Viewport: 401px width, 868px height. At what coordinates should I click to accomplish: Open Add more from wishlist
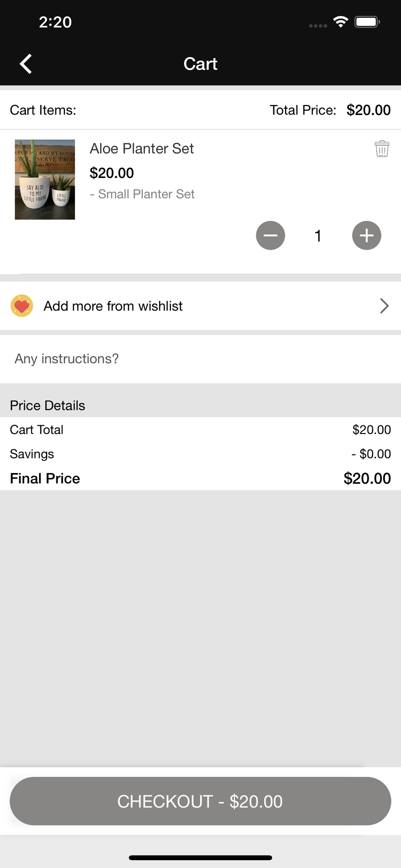click(113, 306)
